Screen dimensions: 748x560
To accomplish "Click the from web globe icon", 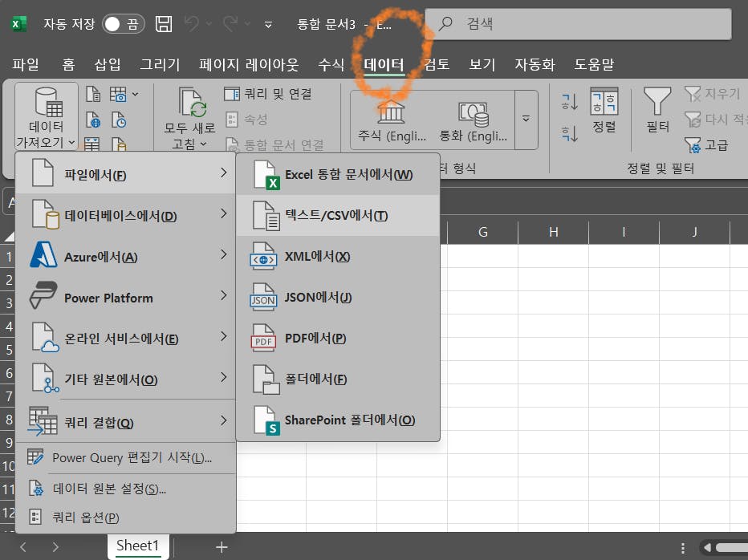I will [x=93, y=120].
